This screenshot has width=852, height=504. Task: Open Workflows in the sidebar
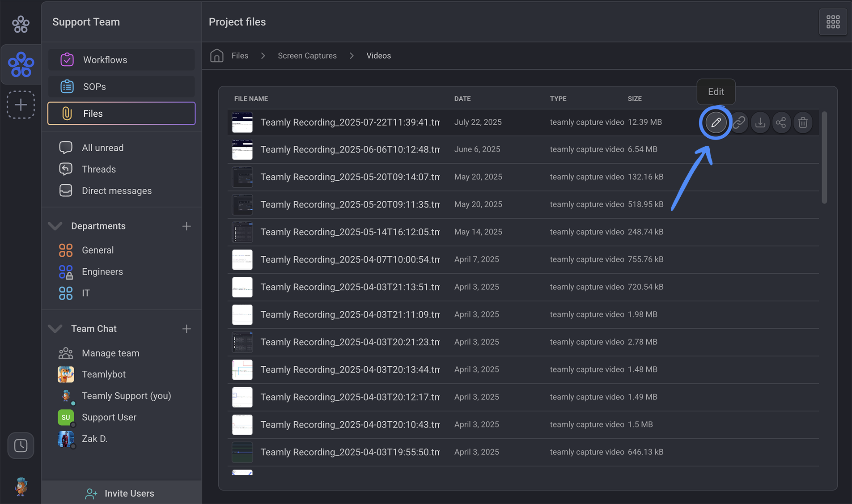coord(121,59)
